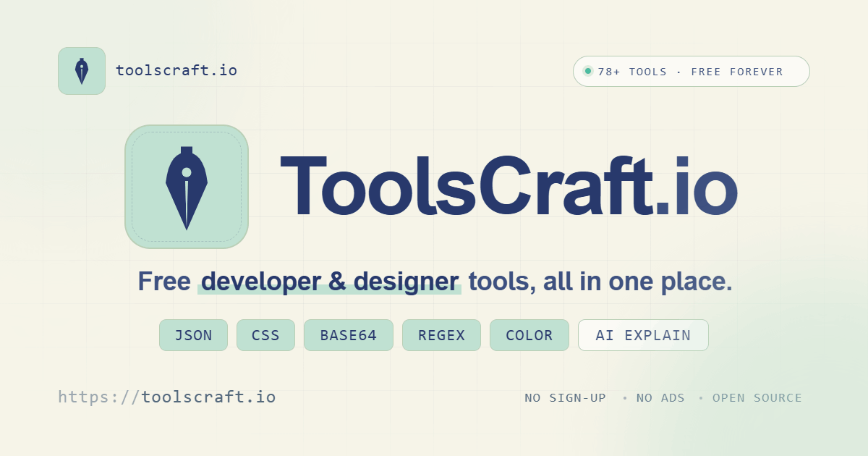Click the large pen-nib logo tile
Screen dimensions: 868x456
[x=187, y=187]
